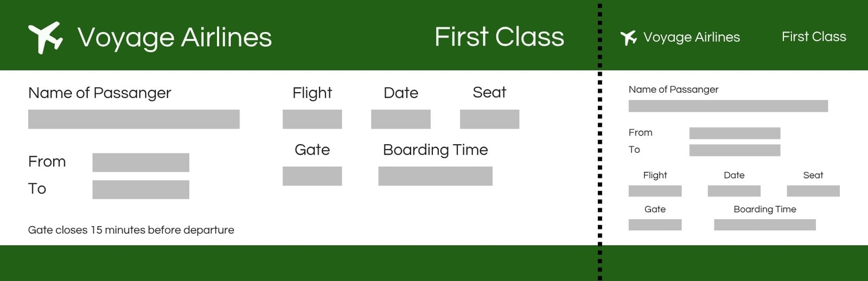
Task: Select the stub Seat field
Action: [813, 191]
